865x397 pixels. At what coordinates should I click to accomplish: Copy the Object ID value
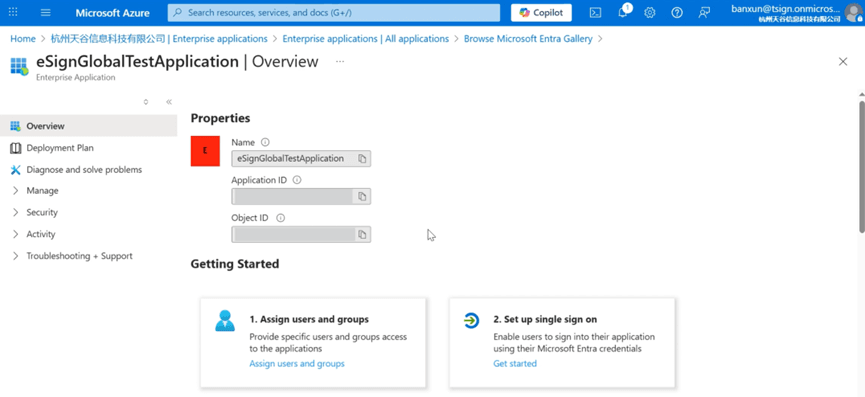(362, 234)
